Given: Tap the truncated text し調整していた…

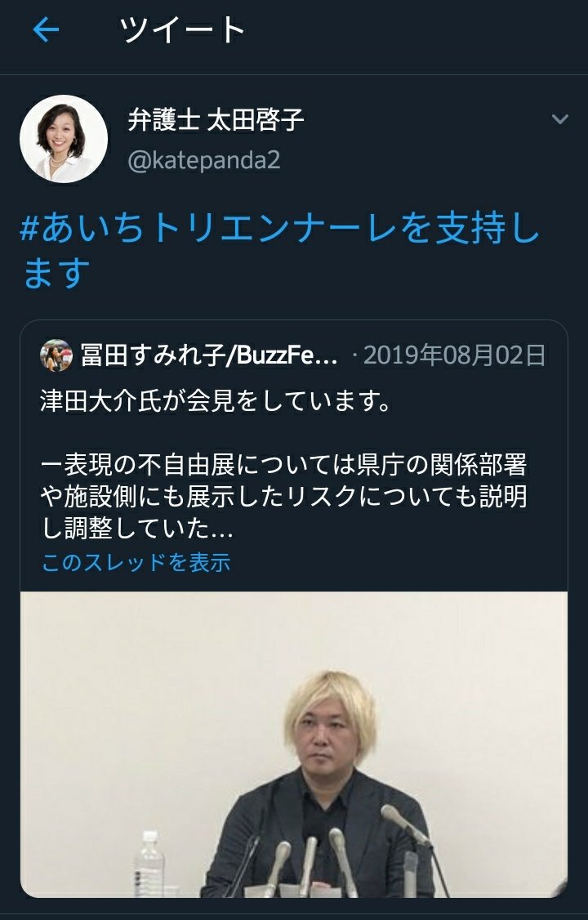Looking at the screenshot, I should [136, 528].
